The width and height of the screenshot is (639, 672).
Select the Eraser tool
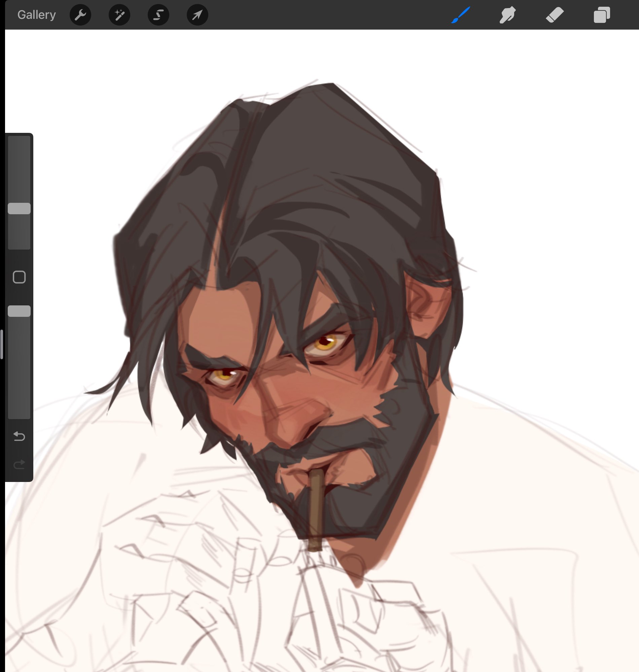click(x=555, y=15)
